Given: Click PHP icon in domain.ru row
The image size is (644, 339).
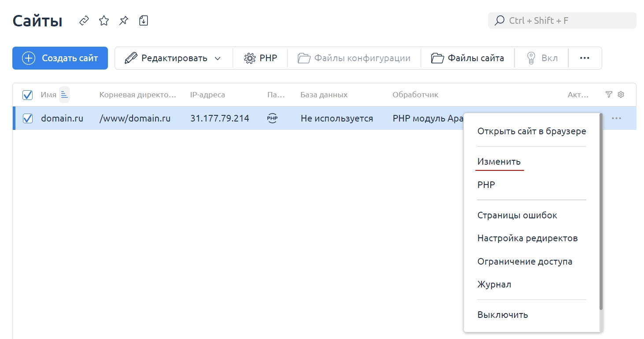Looking at the screenshot, I should pyautogui.click(x=273, y=118).
